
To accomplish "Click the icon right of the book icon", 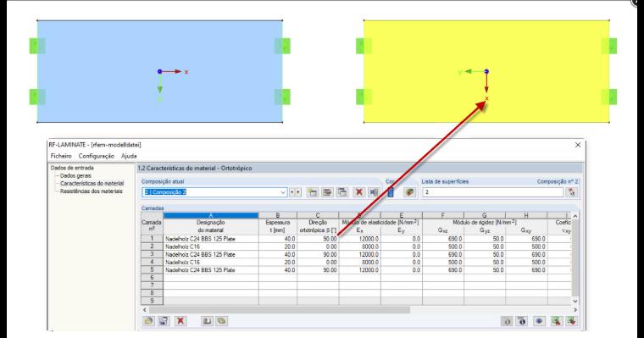I will tap(222, 321).
